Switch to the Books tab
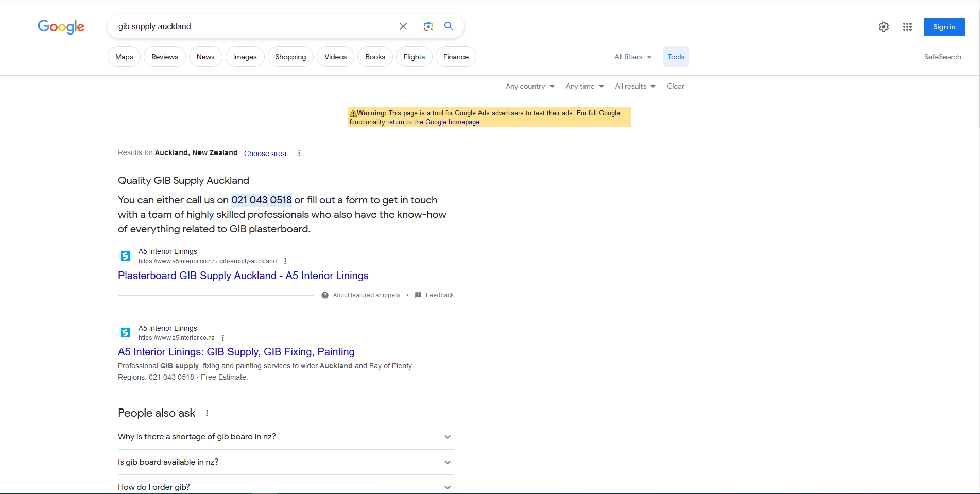 tap(375, 57)
